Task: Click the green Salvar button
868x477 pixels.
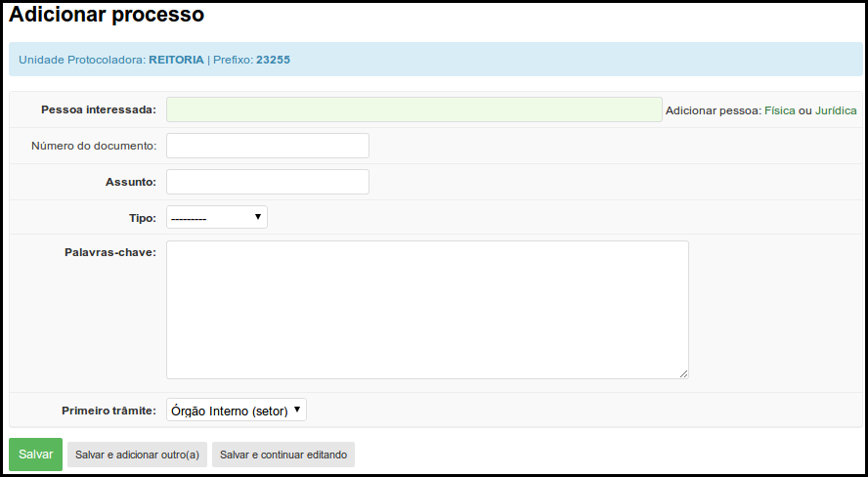Action: 35,455
